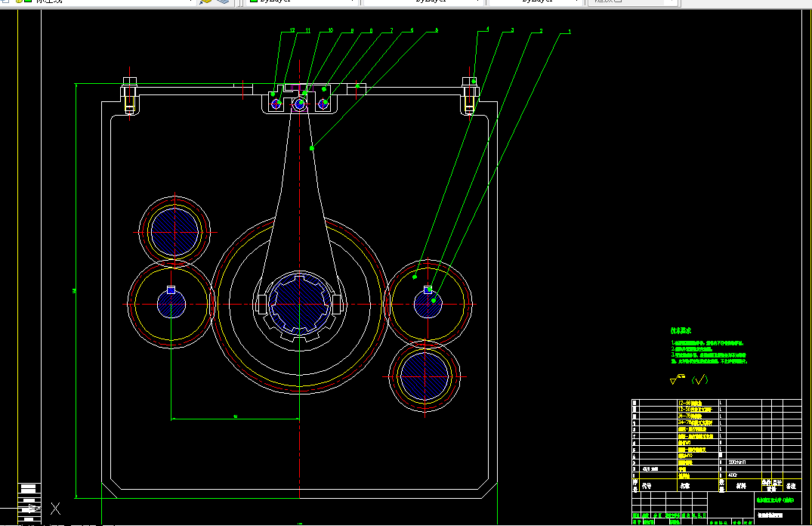Select the 备注 column header

[x=791, y=486]
